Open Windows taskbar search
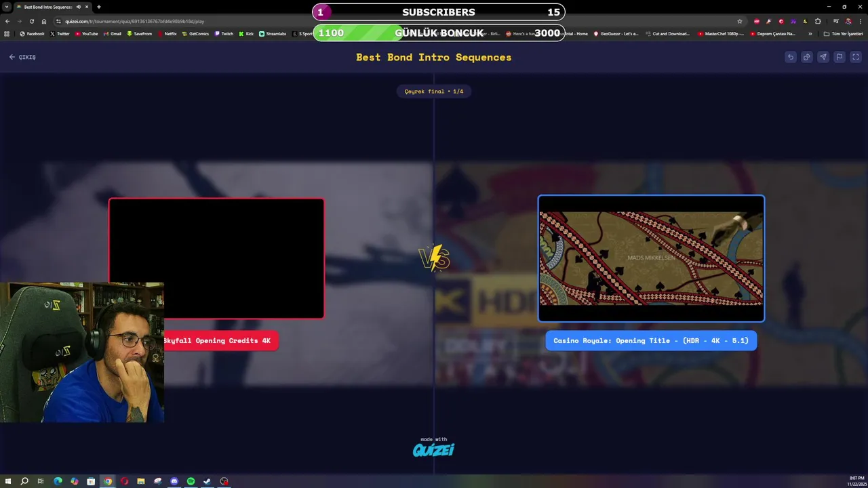868x488 pixels. coord(24,481)
